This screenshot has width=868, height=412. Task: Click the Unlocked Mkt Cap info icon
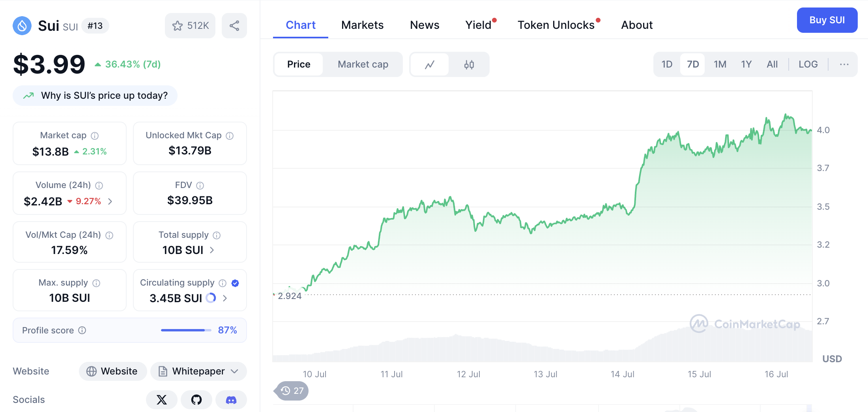coord(230,136)
